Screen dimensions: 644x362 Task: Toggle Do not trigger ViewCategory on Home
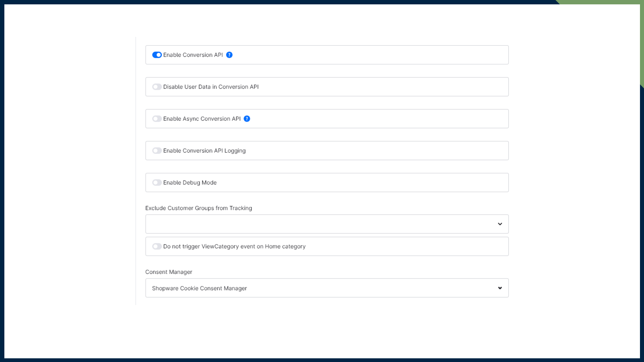(157, 246)
